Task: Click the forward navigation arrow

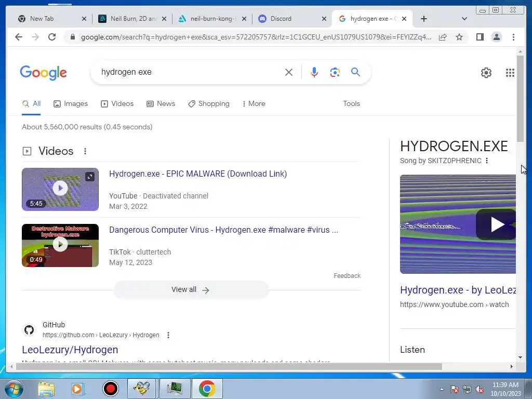Action: (x=35, y=37)
